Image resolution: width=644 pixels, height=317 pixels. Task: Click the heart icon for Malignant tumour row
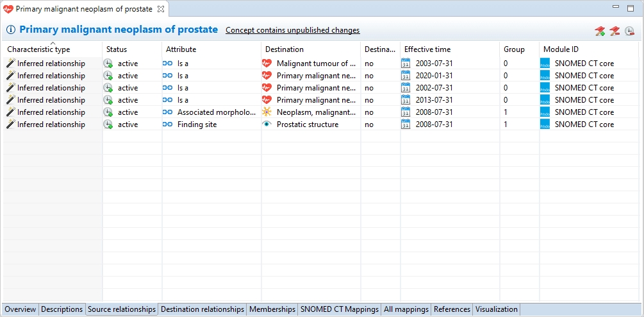(267, 64)
